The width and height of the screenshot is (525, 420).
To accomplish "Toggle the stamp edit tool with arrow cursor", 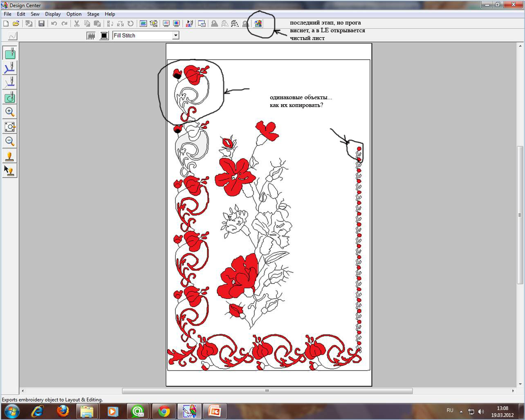I will pos(10,170).
